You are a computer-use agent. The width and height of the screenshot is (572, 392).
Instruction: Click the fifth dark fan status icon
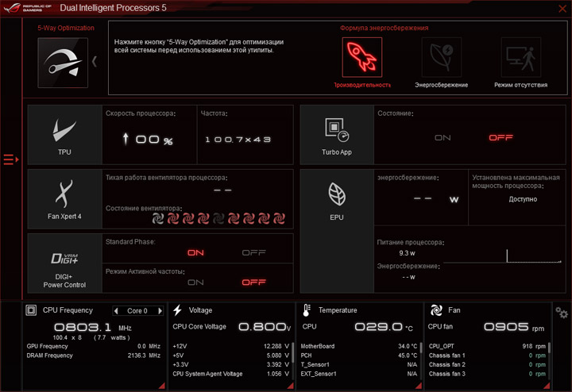[218, 218]
